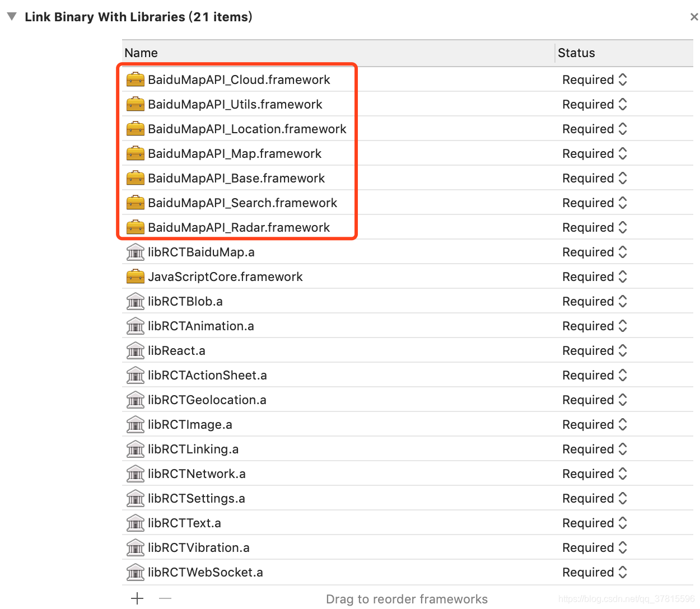Click the libReact.a library icon
This screenshot has height=609, width=700.
coord(136,350)
